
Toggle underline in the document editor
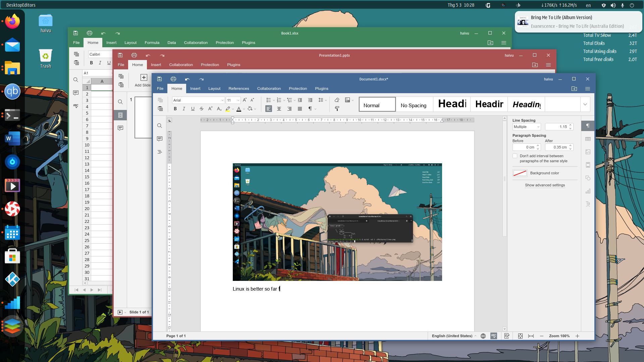coord(193,109)
